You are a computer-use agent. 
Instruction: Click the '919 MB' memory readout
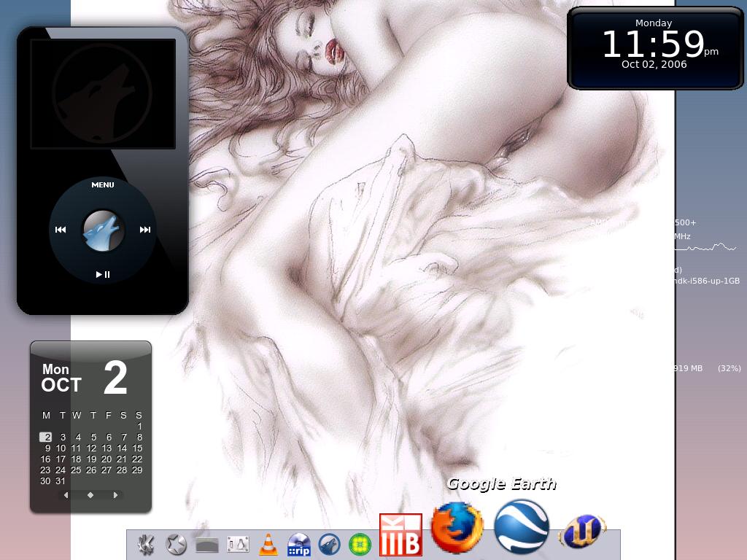click(x=689, y=368)
